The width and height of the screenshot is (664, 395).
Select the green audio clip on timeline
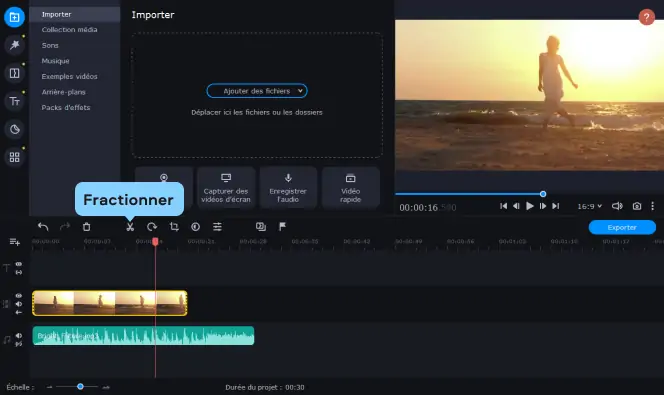(143, 335)
